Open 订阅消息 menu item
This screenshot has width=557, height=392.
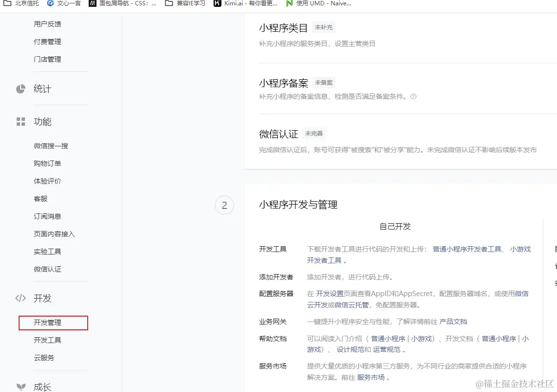click(x=47, y=216)
